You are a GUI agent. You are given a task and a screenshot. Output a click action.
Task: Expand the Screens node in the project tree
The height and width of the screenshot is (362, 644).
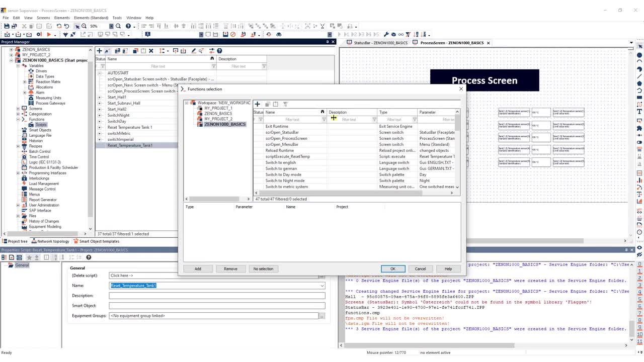click(18, 109)
